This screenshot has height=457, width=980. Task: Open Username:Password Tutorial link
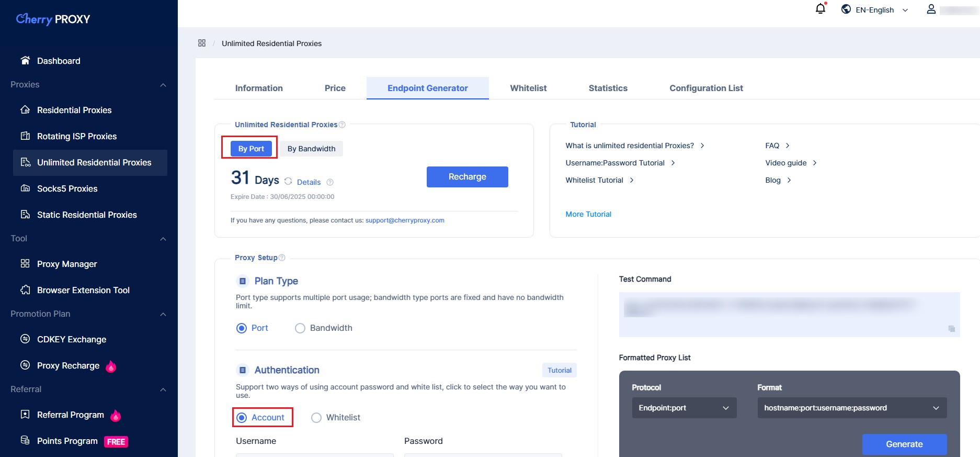click(x=620, y=163)
